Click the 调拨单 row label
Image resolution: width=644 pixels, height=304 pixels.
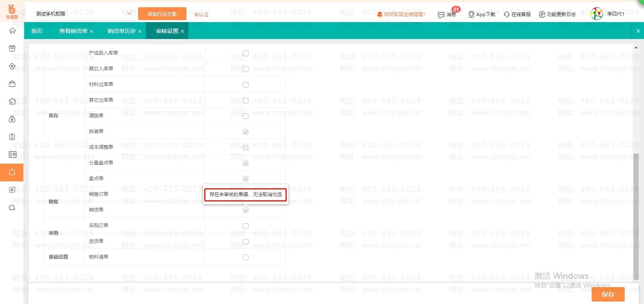96,116
